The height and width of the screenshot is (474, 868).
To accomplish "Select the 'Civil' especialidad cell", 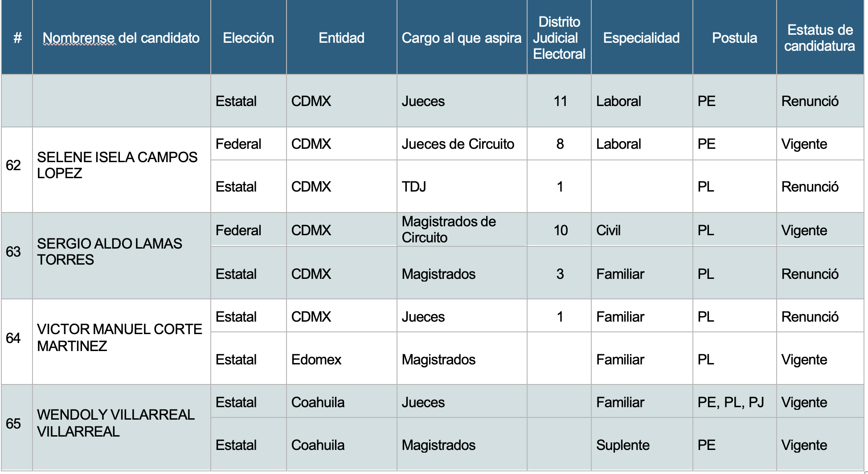I will [x=642, y=229].
